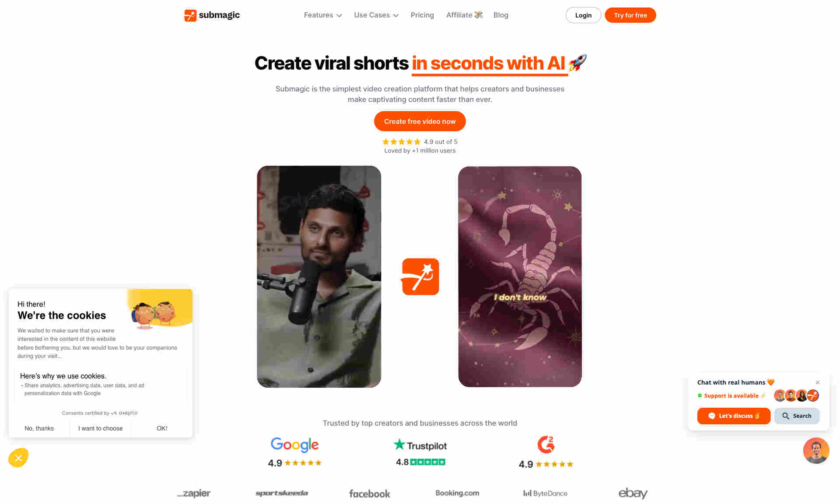Click the magic wand Submagic app icon
This screenshot has height=504, width=840.
tap(420, 276)
